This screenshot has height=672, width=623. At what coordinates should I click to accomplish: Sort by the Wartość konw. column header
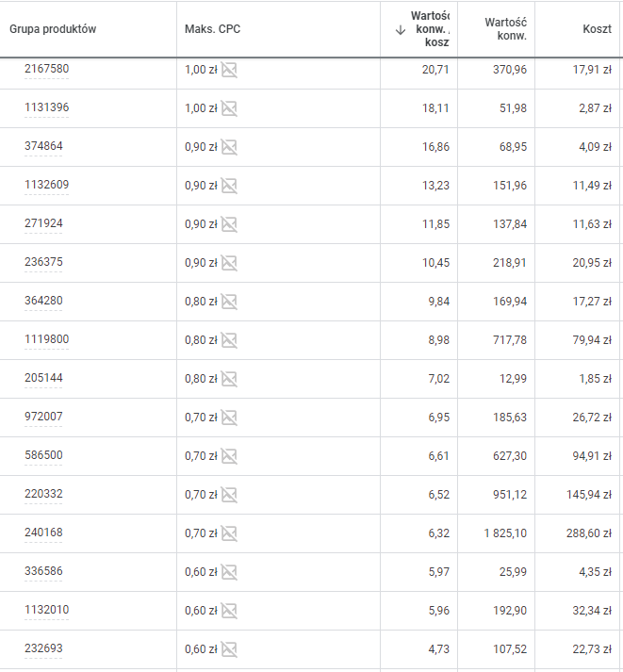(505, 29)
